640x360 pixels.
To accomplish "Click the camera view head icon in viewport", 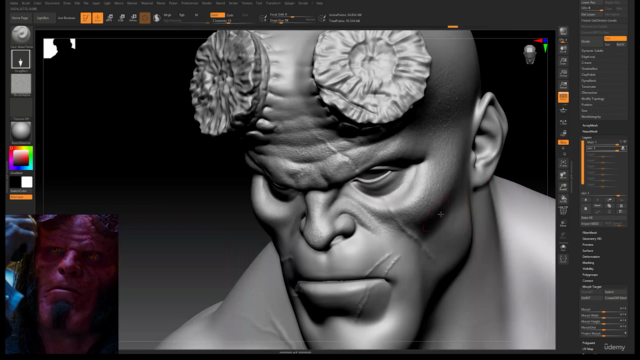I will tap(530, 55).
